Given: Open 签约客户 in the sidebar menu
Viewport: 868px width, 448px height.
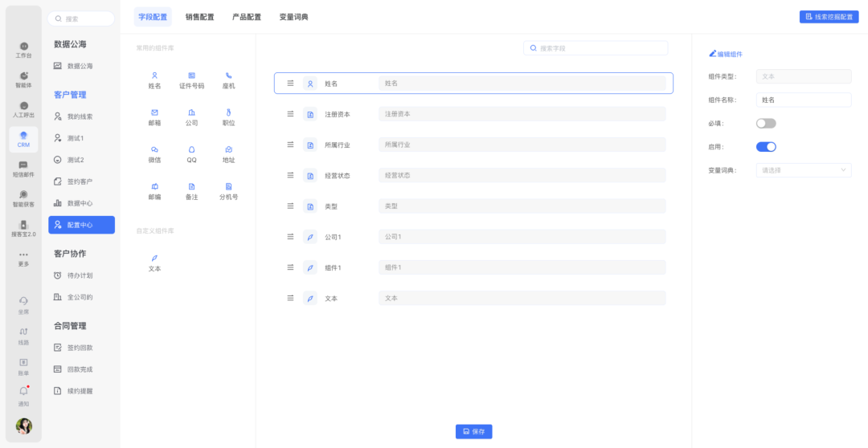Looking at the screenshot, I should tap(80, 181).
